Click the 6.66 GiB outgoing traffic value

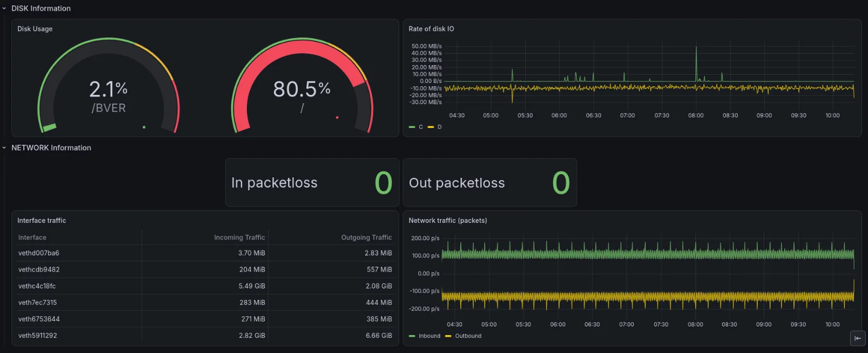point(379,336)
